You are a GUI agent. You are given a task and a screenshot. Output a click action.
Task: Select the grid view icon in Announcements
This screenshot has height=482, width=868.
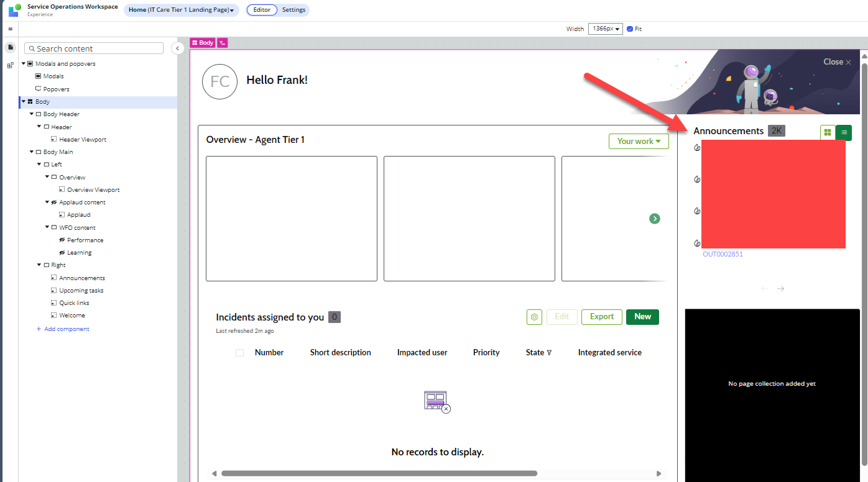[828, 132]
